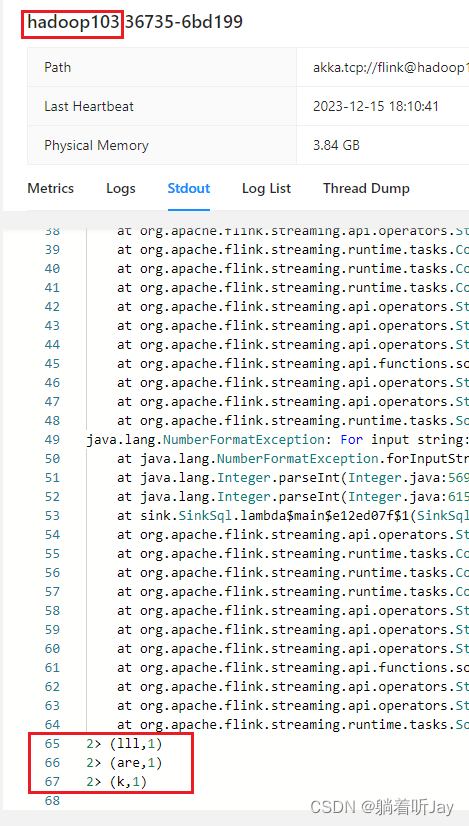Switch to the Metrics tab

[51, 189]
